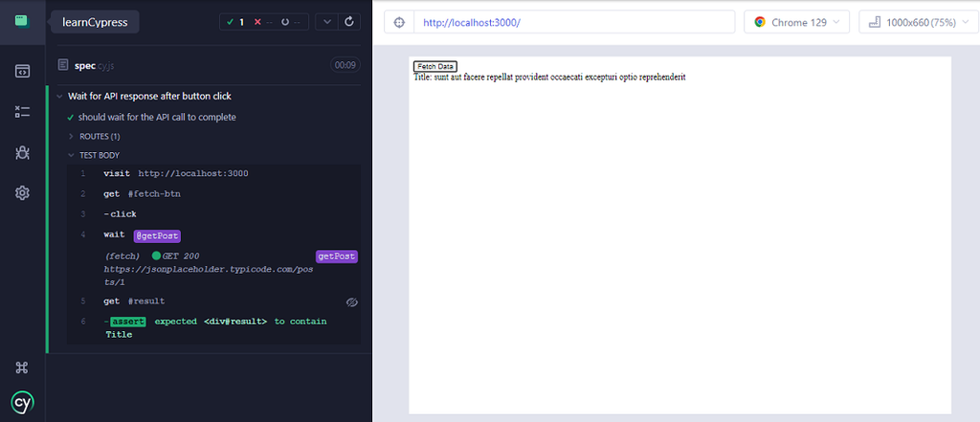Click the green passed tests checkmark counter

[235, 22]
